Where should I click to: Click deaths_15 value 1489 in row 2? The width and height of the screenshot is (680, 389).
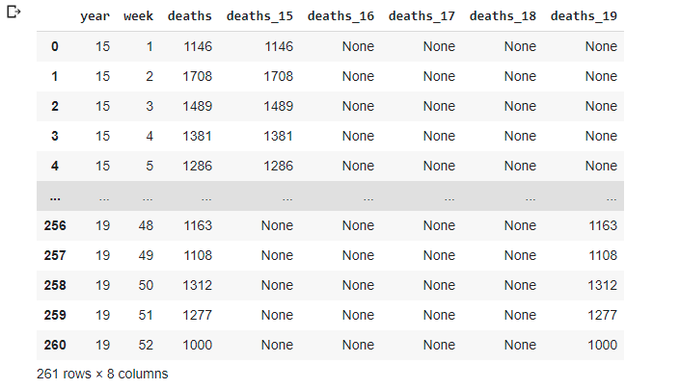pyautogui.click(x=278, y=106)
